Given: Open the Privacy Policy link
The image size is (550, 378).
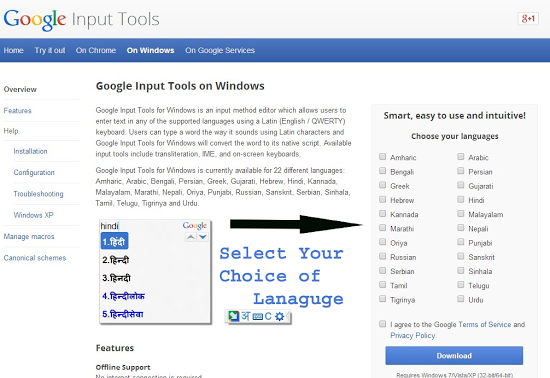Looking at the screenshot, I should 413,336.
